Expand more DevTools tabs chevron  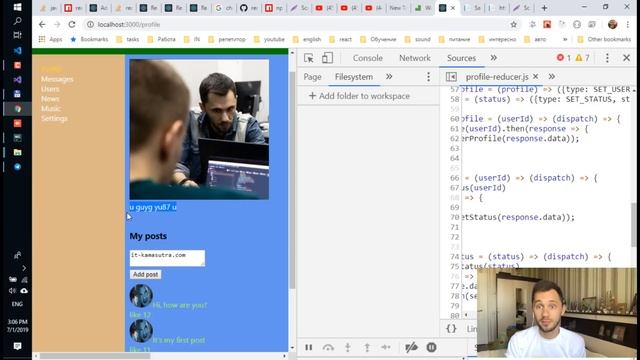(x=493, y=58)
